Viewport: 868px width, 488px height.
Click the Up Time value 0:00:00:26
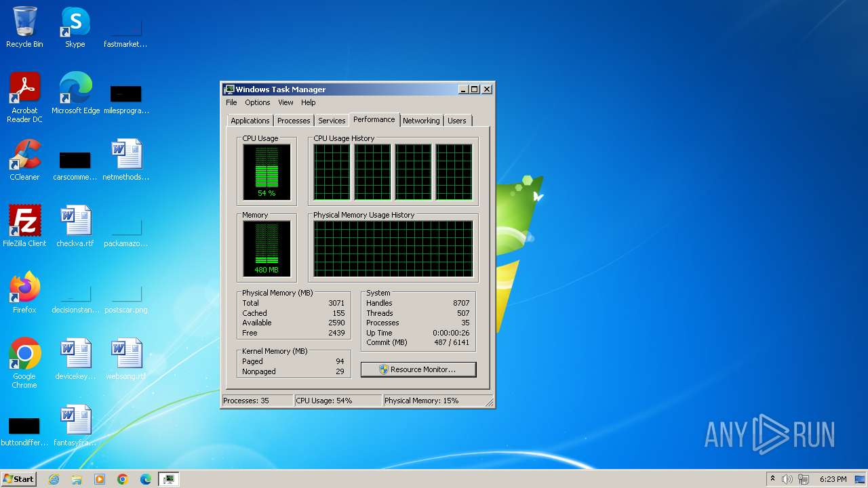451,333
